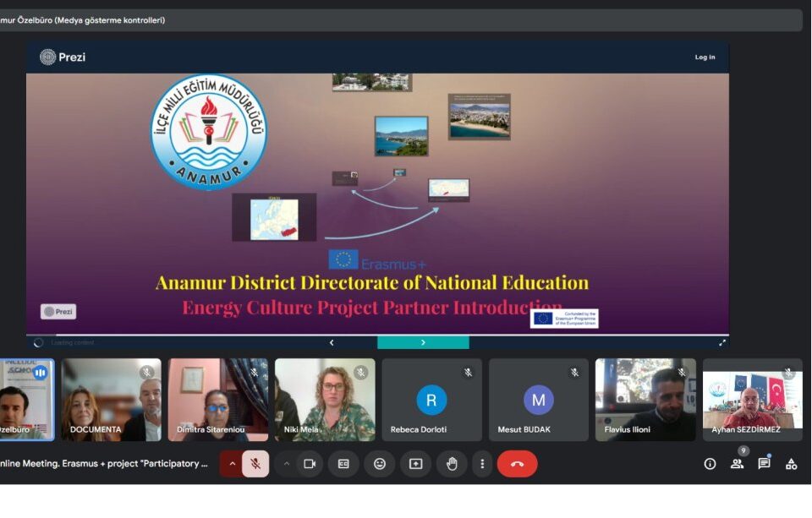Select Flavius Ilioni's video tile

point(645,400)
